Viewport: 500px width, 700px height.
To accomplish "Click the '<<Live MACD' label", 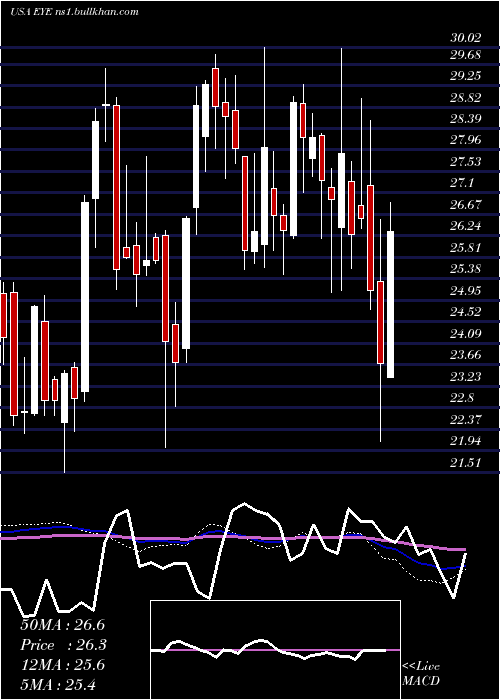I will [421, 674].
